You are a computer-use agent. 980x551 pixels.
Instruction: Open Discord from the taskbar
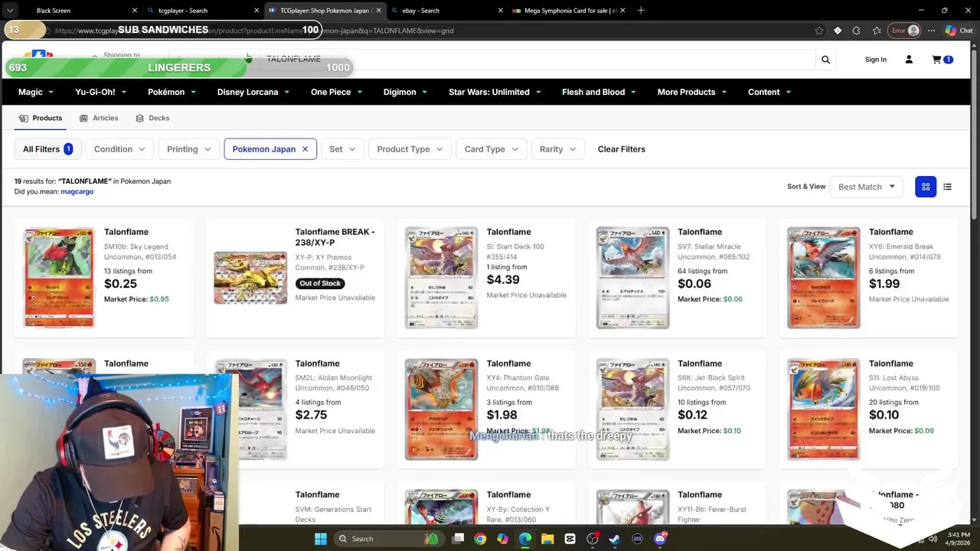tap(660, 539)
